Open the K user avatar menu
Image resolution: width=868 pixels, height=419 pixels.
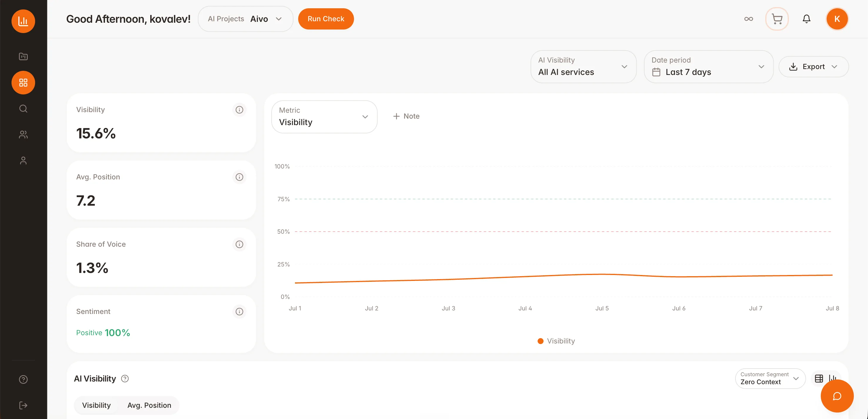tap(837, 19)
